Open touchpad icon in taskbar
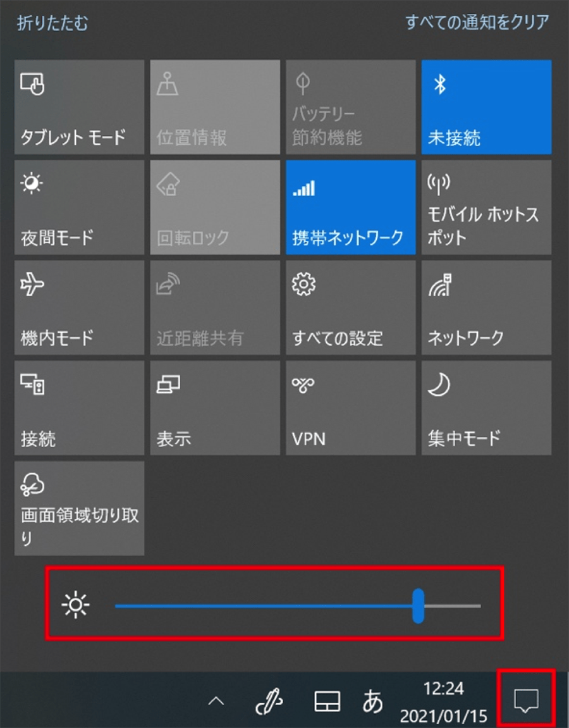Viewport: 569px width, 728px height. point(327,701)
